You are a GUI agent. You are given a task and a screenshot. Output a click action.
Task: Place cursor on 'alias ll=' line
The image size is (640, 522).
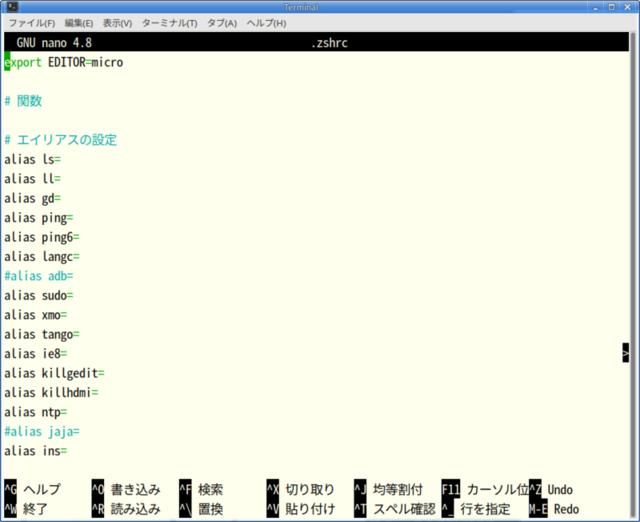click(33, 179)
